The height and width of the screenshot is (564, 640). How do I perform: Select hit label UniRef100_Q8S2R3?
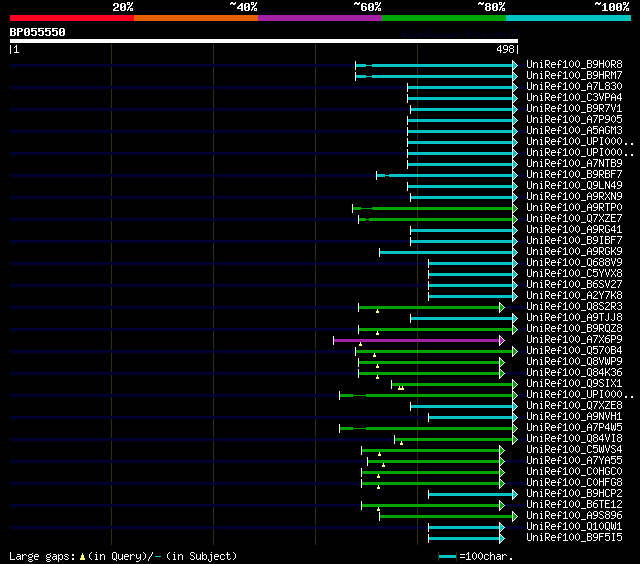click(574, 307)
